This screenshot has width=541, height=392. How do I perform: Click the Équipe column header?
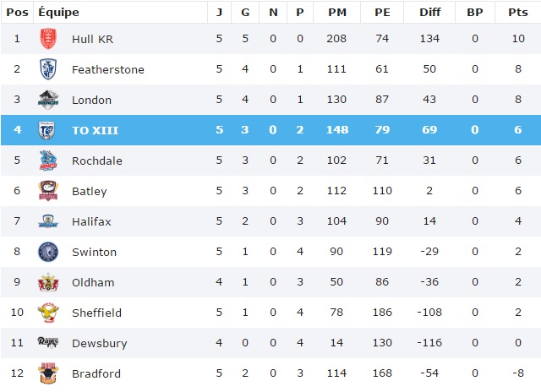59,12
